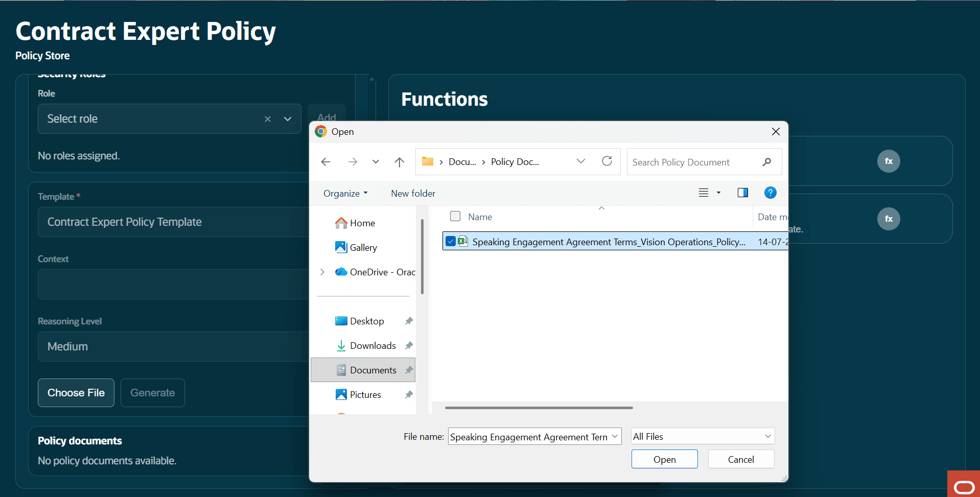Refresh the Policy Document folder

[607, 161]
